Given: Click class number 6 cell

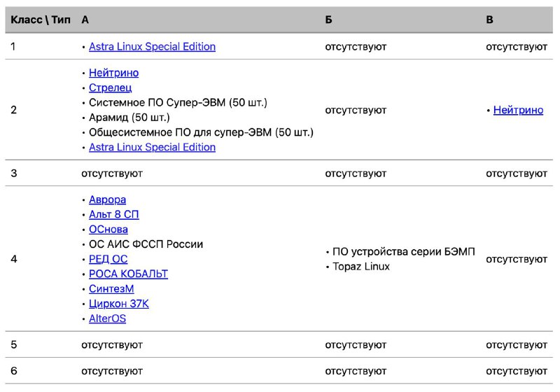Looking at the screenshot, I should pos(13,371).
